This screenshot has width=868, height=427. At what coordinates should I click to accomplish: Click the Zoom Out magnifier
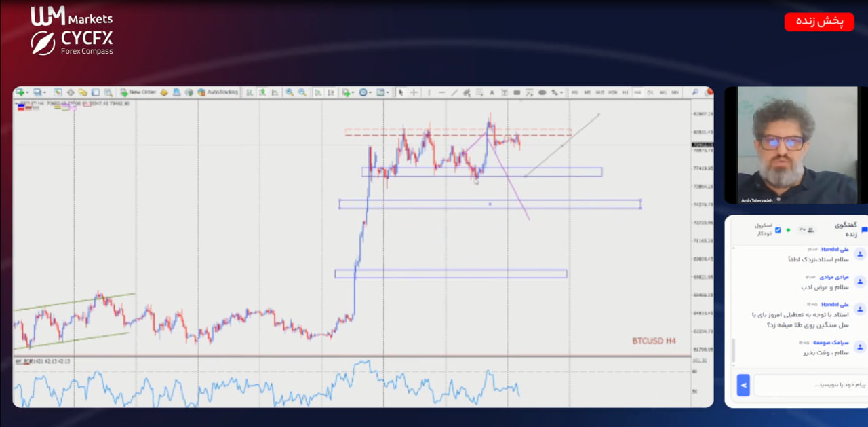pos(302,92)
